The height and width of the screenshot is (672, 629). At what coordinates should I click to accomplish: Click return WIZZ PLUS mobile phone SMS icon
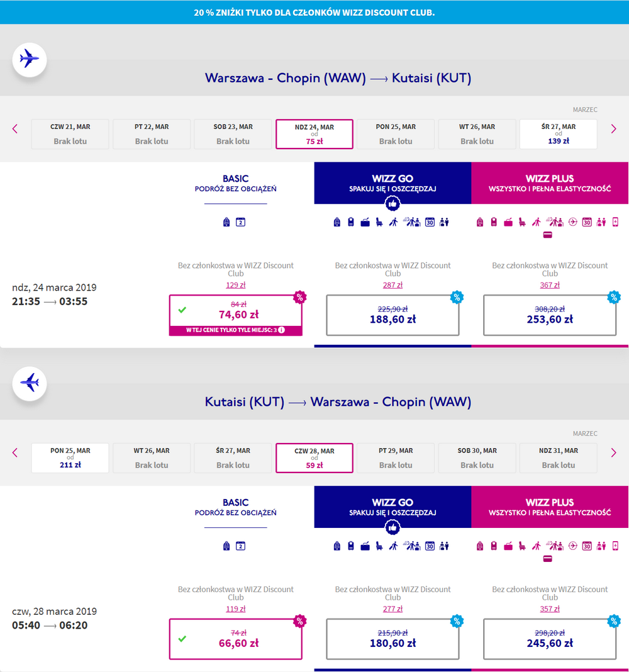(615, 546)
